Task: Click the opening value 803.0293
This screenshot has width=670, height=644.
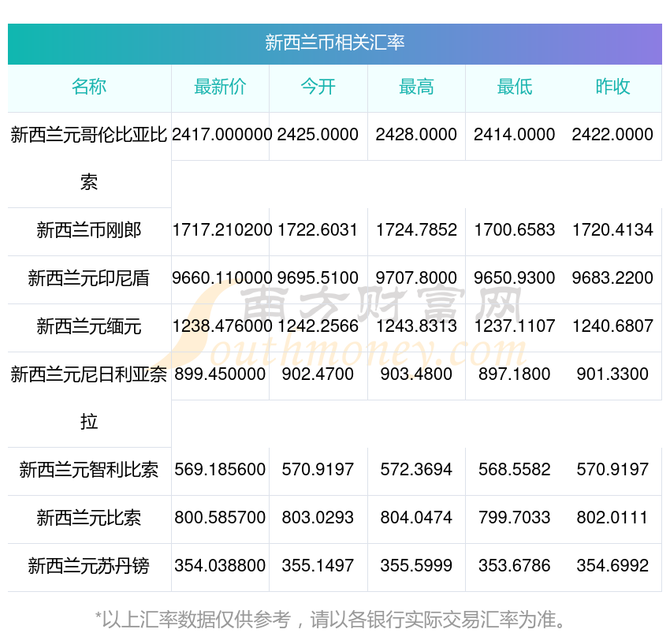Action: 318,518
